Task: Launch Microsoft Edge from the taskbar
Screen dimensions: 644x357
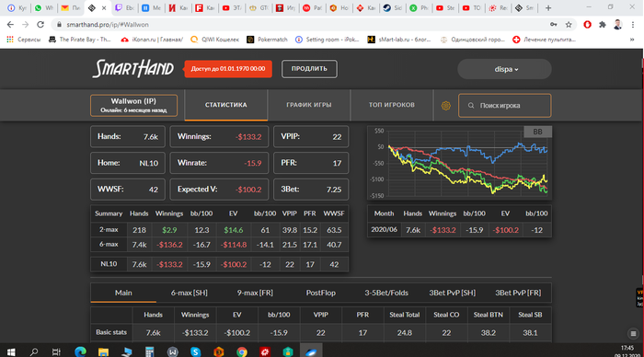Action: point(81,351)
